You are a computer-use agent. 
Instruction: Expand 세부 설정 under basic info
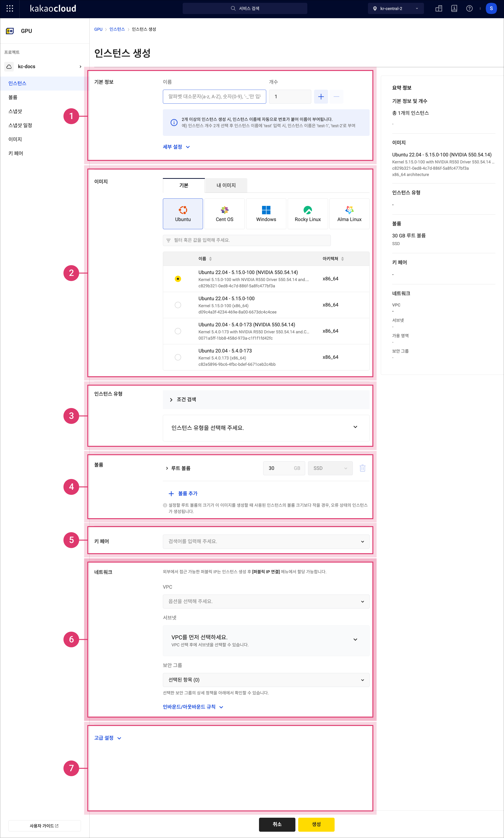[x=176, y=147]
